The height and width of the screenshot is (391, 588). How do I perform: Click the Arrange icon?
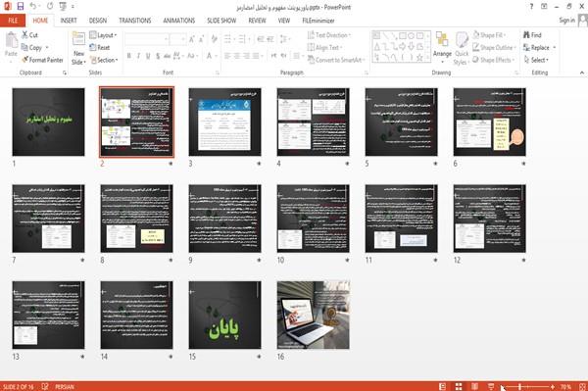[442, 40]
